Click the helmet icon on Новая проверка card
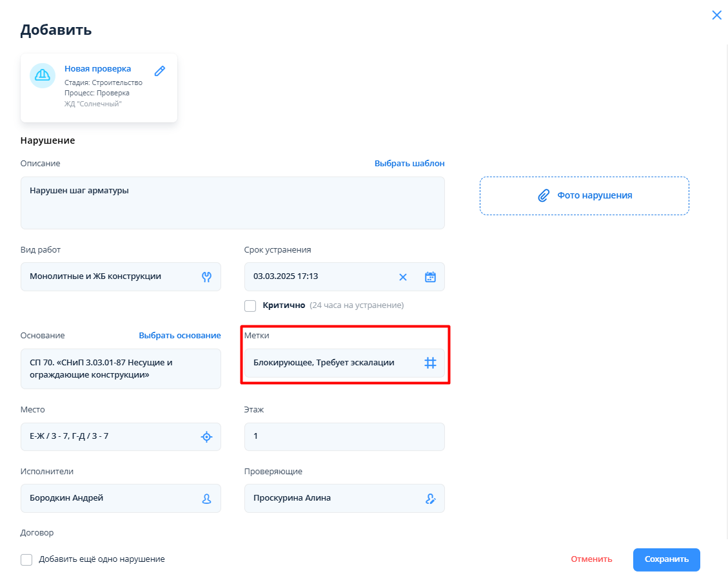 (43, 75)
